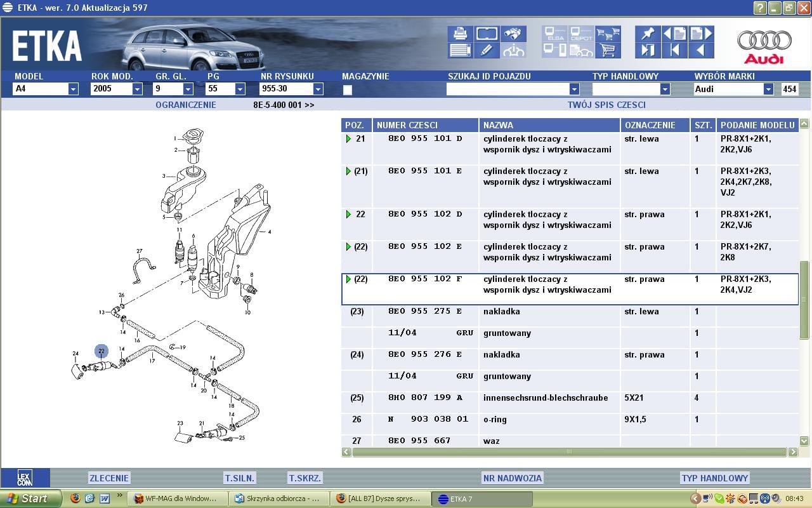Click the document with car icon

pos(582,51)
